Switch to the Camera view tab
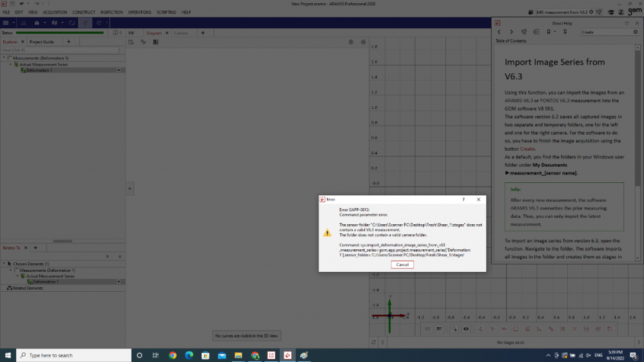This screenshot has height=362, width=644. [181, 33]
